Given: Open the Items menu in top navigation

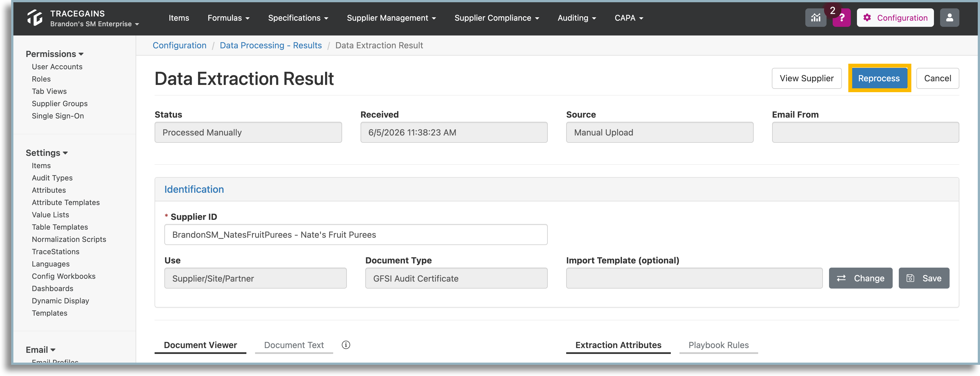Looking at the screenshot, I should click(x=179, y=18).
